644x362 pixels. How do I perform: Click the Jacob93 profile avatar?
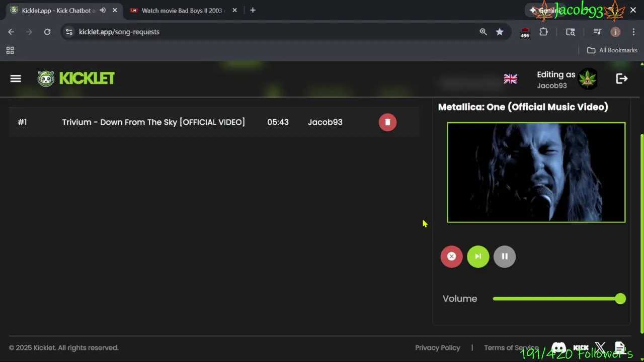click(x=588, y=79)
